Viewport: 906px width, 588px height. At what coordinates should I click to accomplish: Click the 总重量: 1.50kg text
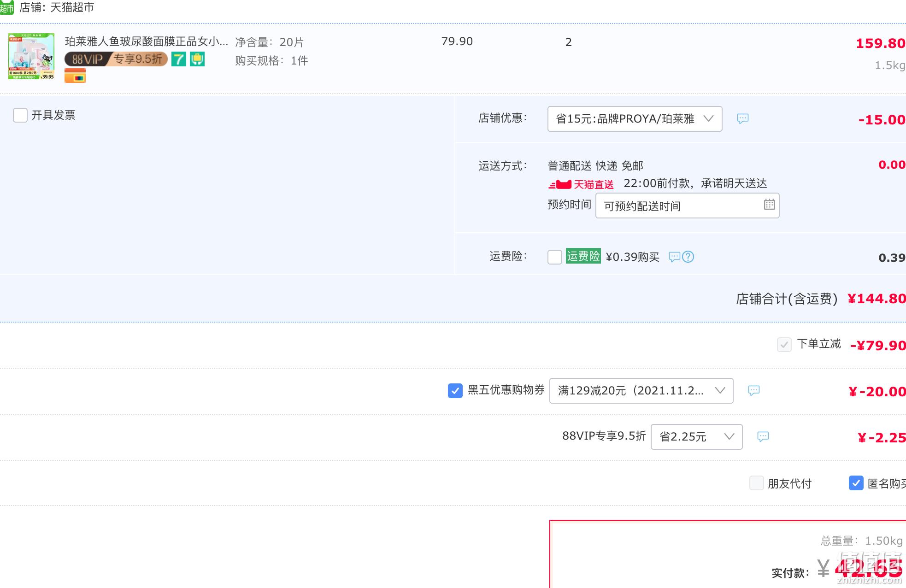coord(862,541)
